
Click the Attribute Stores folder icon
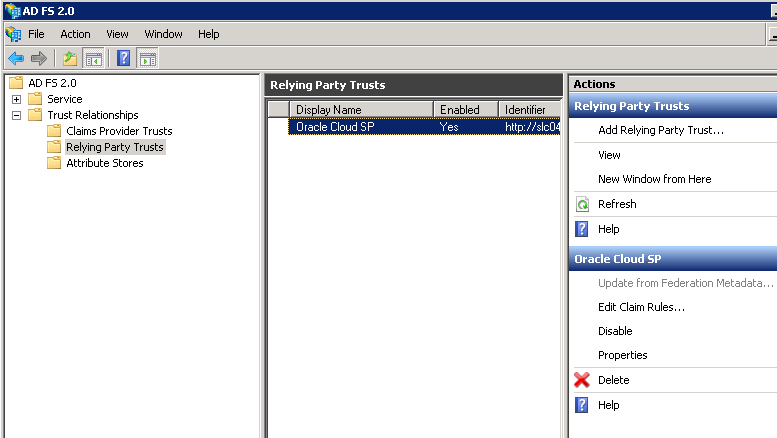54,163
